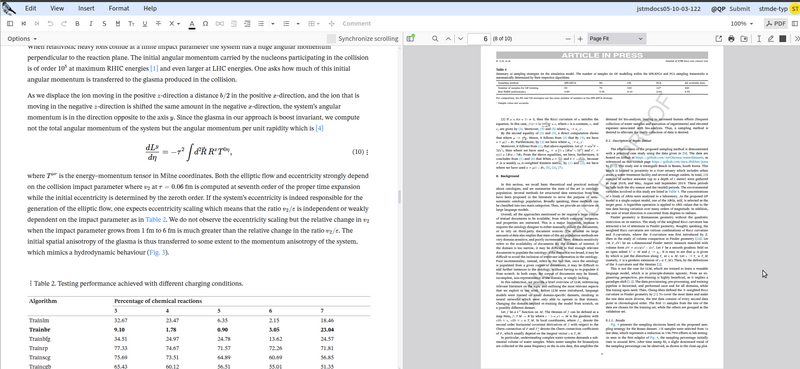Screen dimensions: 800x369
Task: Toggle PDF viewer sidebar
Action: point(410,38)
